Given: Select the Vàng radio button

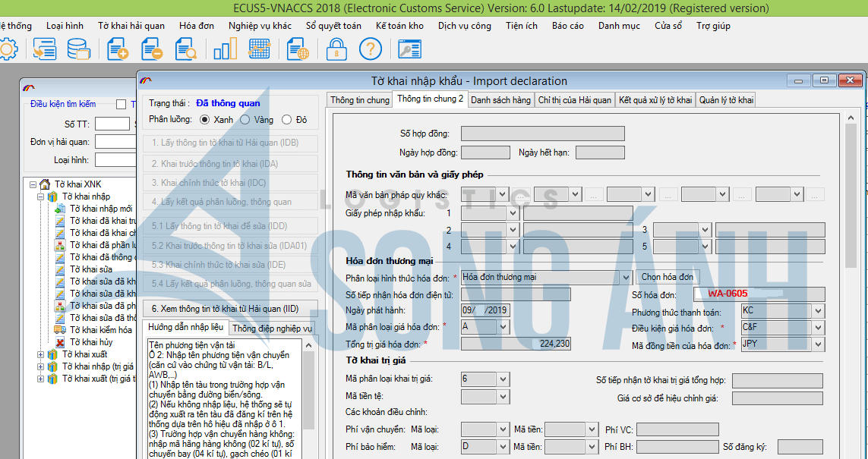Looking at the screenshot, I should [x=245, y=120].
